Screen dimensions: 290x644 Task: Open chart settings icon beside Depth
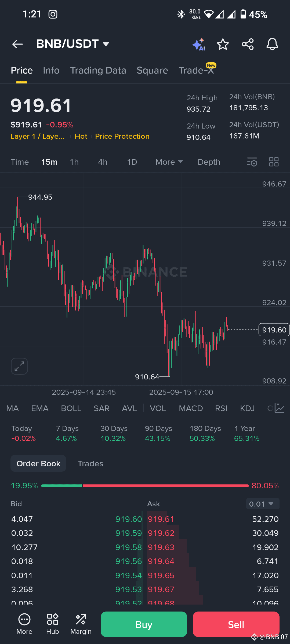(252, 162)
